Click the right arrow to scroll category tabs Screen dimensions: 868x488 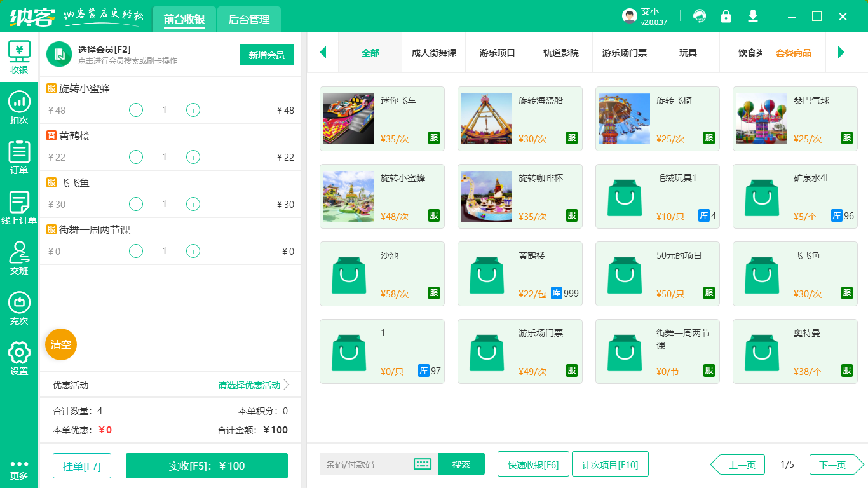tap(842, 53)
